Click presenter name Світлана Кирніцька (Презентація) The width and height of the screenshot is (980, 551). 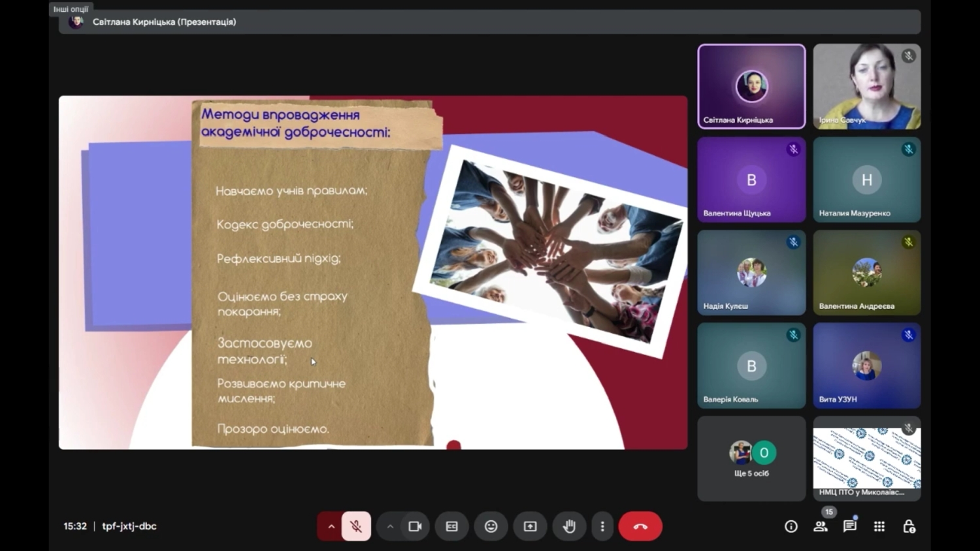[164, 22]
